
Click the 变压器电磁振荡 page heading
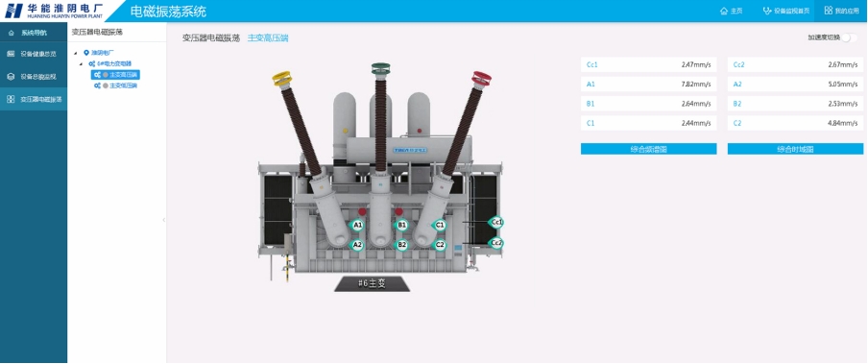(x=211, y=38)
